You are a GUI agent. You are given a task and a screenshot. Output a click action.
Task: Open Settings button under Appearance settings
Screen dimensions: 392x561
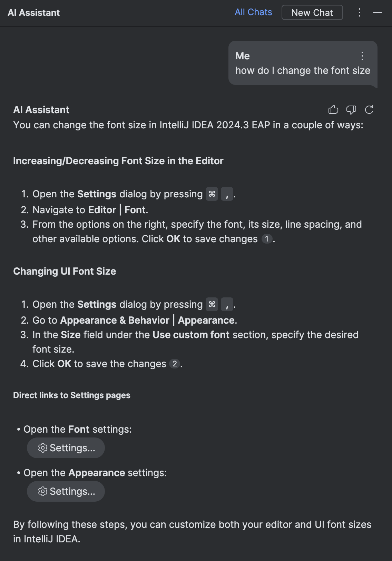66,491
